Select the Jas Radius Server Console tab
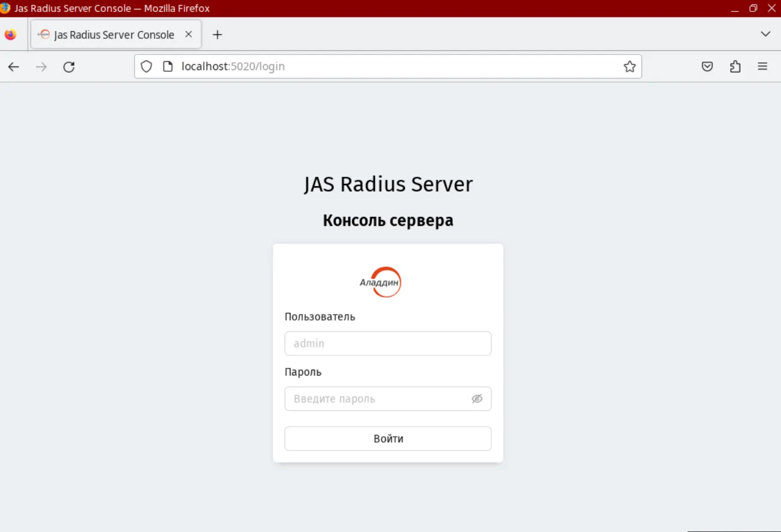The width and height of the screenshot is (781, 532). tap(116, 35)
